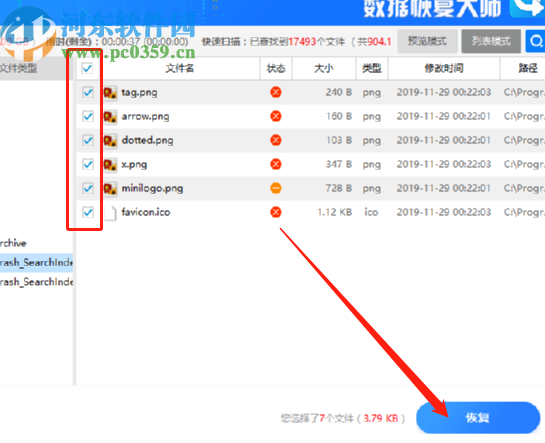The height and width of the screenshot is (443, 545).
Task: Sort by 文件名 column header
Action: [x=180, y=68]
